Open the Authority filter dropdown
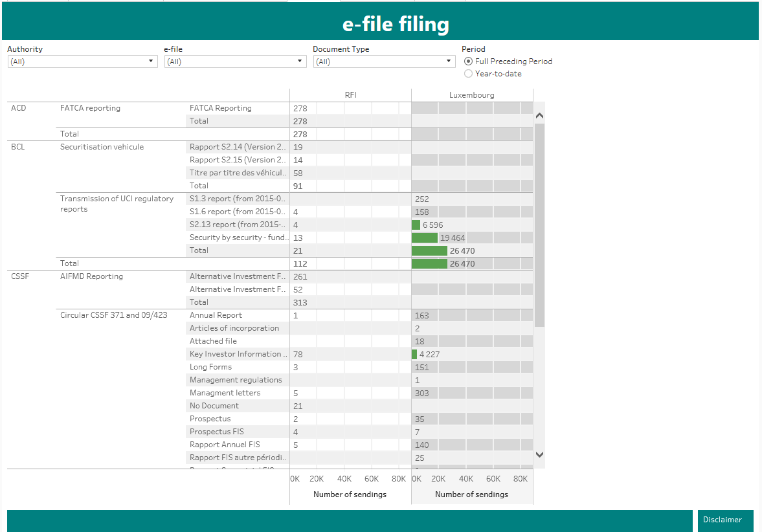 click(82, 61)
